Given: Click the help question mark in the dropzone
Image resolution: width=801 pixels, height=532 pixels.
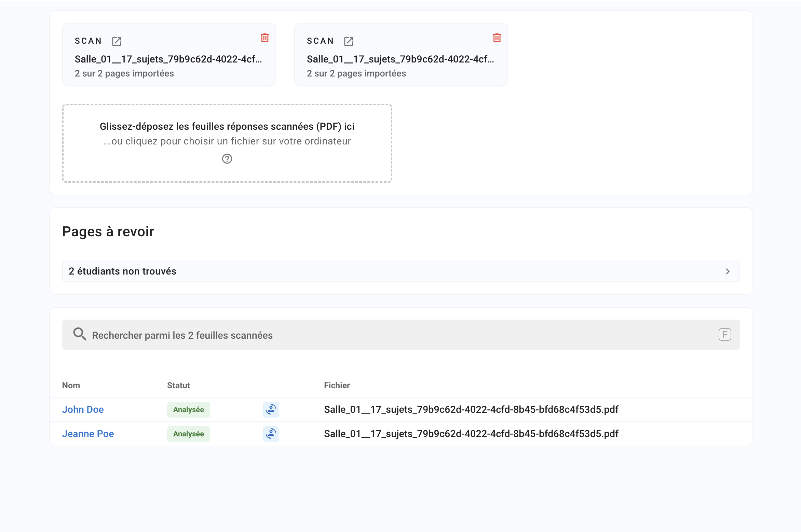Looking at the screenshot, I should point(227,159).
